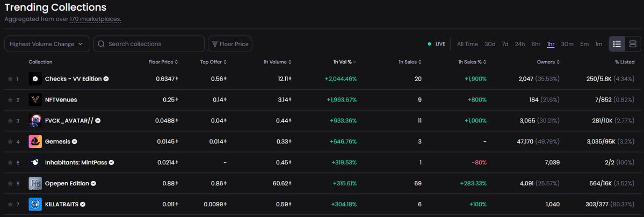Click verified badge beside Gemesis
This screenshot has width=644, height=217.
click(75, 141)
